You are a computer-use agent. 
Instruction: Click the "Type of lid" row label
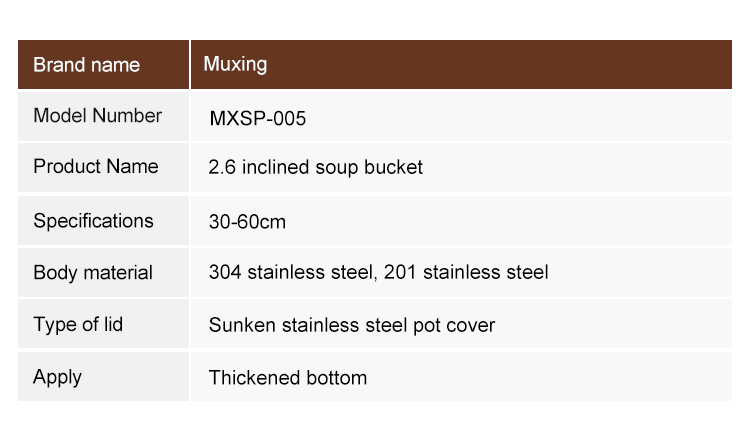pyautogui.click(x=78, y=325)
